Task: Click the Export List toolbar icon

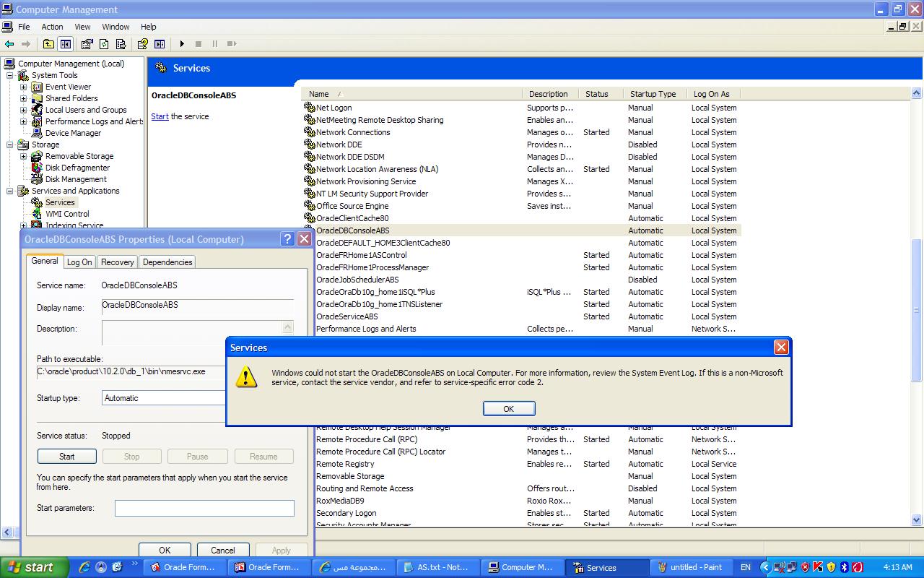Action: (x=121, y=44)
